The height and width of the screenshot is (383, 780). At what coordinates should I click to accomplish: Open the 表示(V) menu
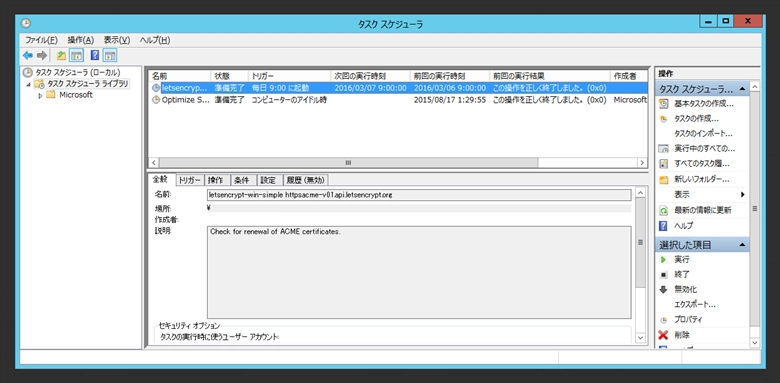[x=117, y=40]
